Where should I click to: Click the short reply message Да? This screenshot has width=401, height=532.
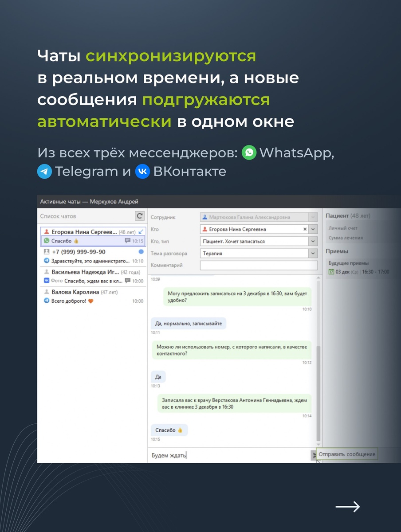point(158,377)
